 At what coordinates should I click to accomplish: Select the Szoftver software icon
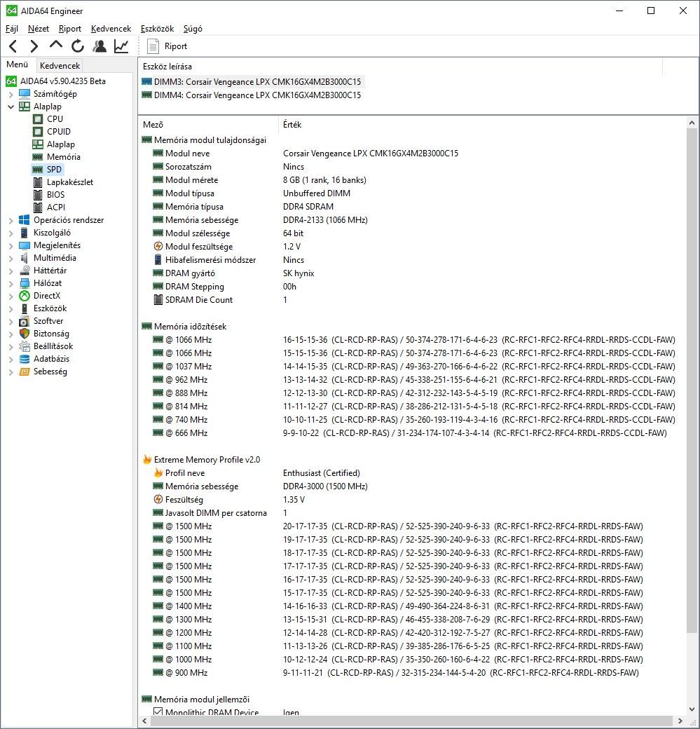pyautogui.click(x=24, y=321)
